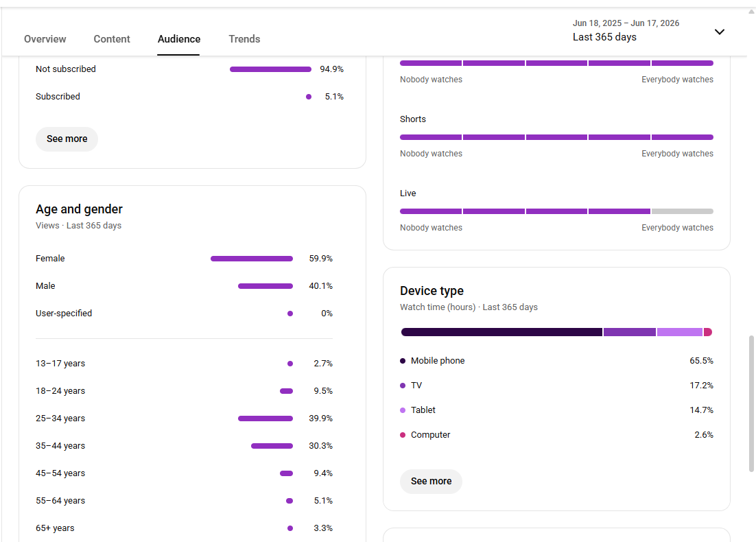Click the Mobile phone legend dot
The height and width of the screenshot is (542, 756).
click(x=403, y=361)
